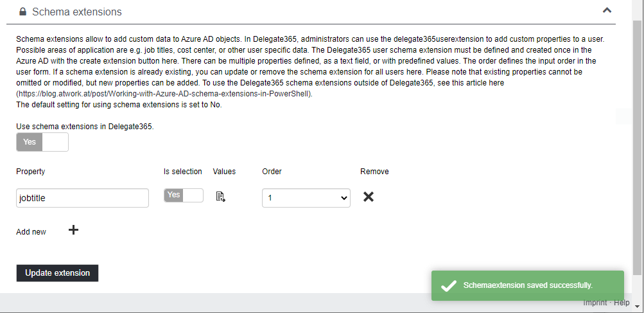Click the scrollbar down arrow
The image size is (644, 313).
pos(638,307)
